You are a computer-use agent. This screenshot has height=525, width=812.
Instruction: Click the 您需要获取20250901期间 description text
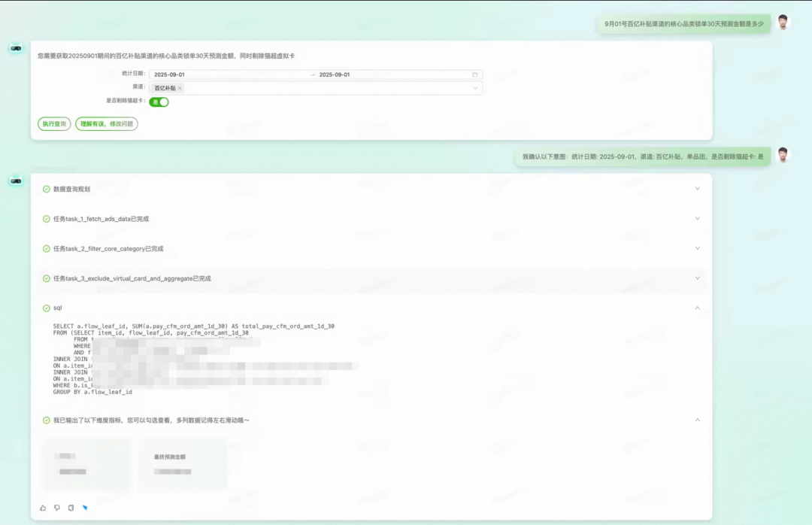click(x=166, y=56)
